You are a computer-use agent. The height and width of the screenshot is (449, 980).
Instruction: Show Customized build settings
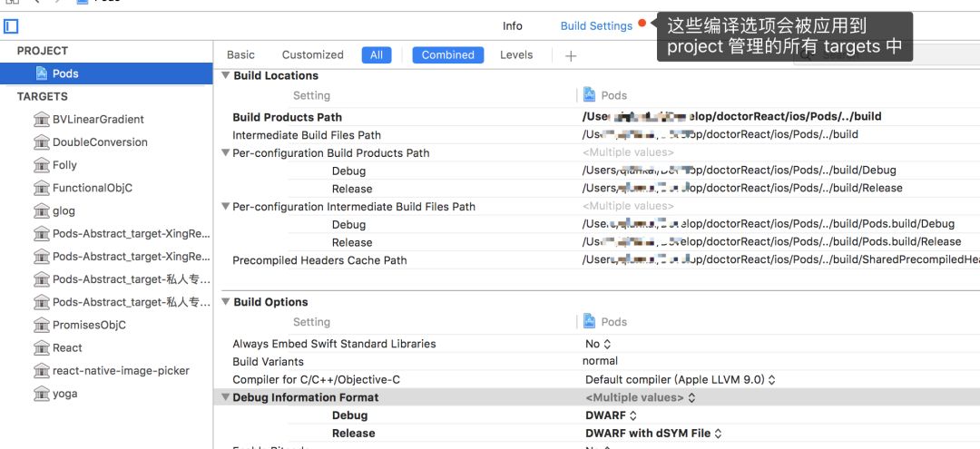tap(312, 55)
